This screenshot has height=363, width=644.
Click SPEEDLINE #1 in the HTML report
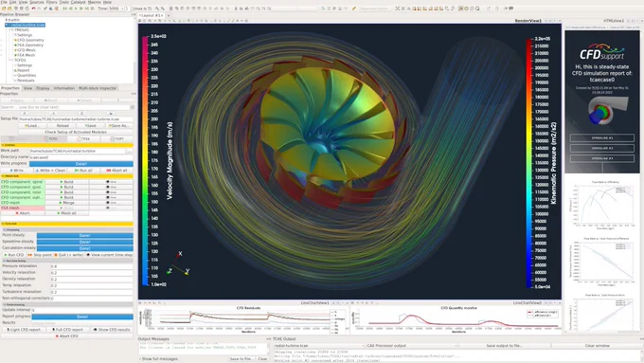(602, 138)
